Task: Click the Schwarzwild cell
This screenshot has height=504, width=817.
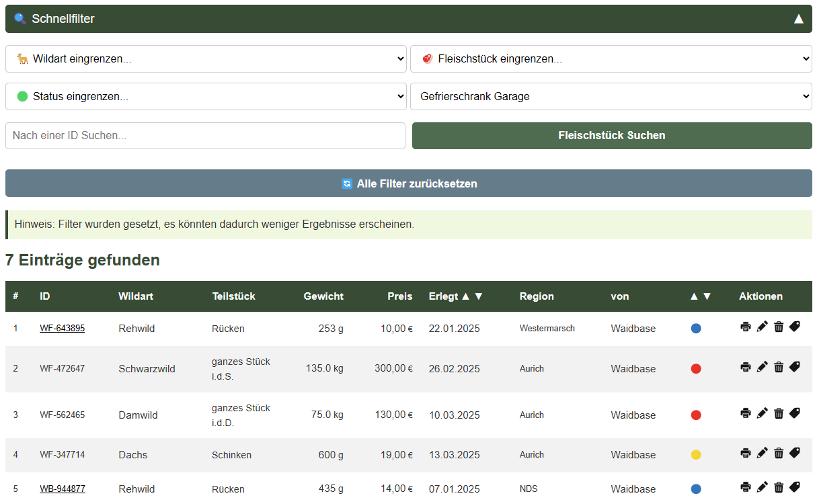Action: point(147,369)
